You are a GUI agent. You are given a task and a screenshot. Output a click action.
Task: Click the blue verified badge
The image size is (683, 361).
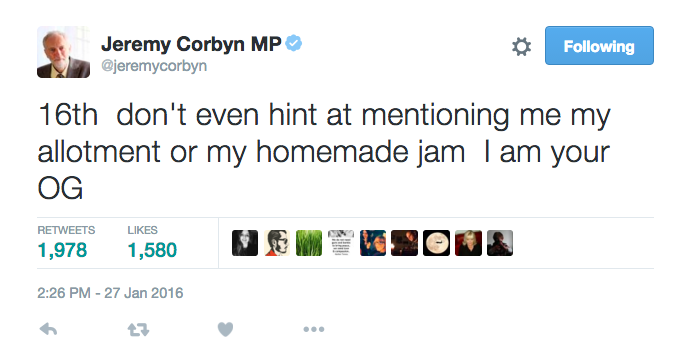coord(294,43)
